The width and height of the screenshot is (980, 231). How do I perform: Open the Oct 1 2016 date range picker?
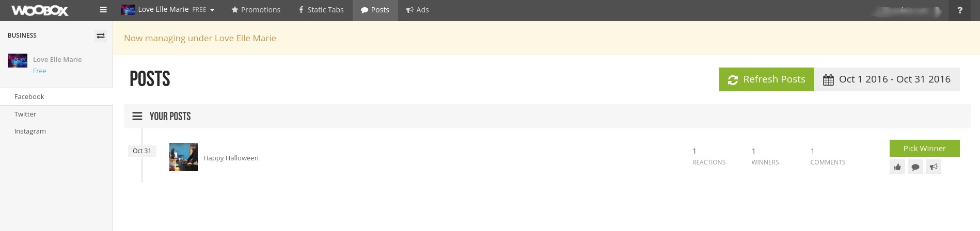pyautogui.click(x=887, y=79)
